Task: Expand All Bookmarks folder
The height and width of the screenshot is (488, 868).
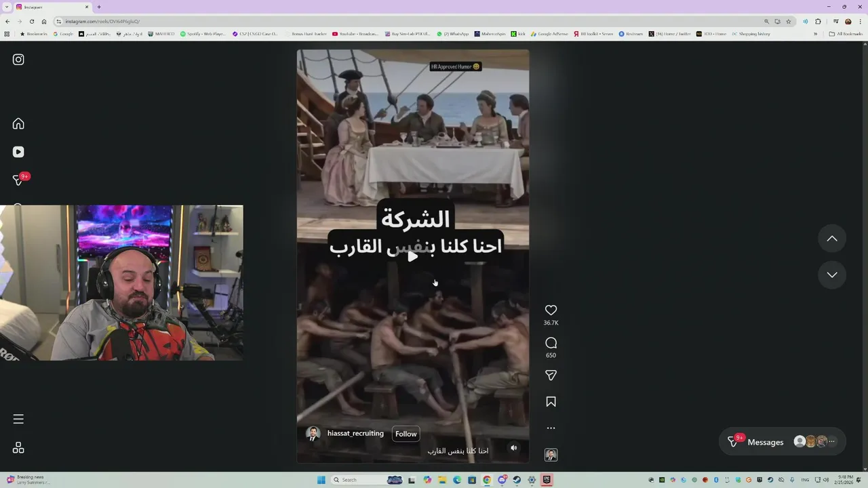Action: pyautogui.click(x=846, y=34)
